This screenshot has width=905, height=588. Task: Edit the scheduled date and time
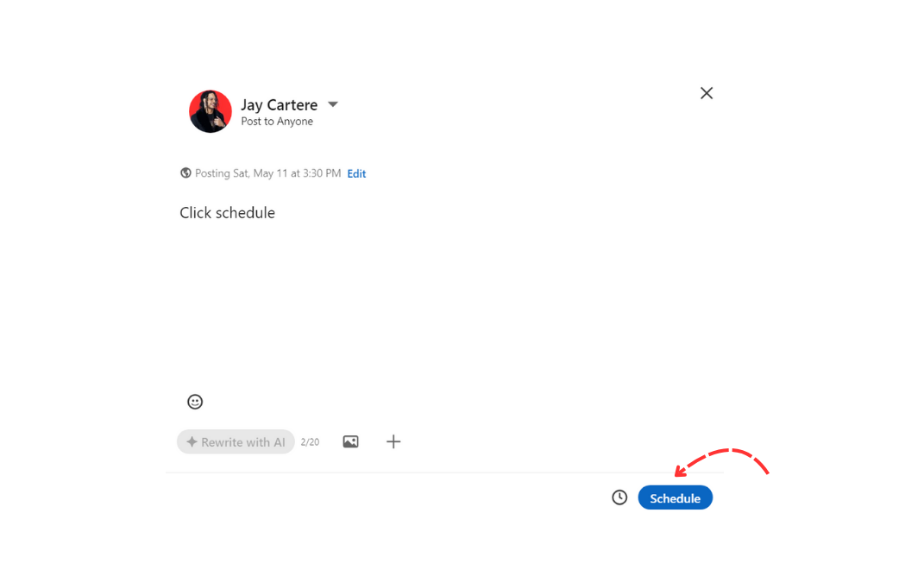(356, 173)
